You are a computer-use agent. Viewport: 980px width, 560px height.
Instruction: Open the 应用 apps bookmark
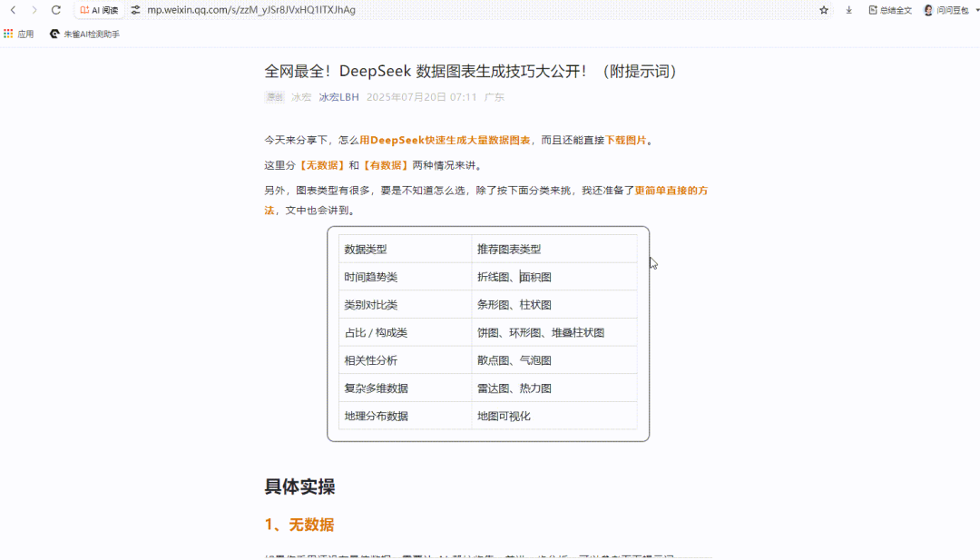(19, 34)
